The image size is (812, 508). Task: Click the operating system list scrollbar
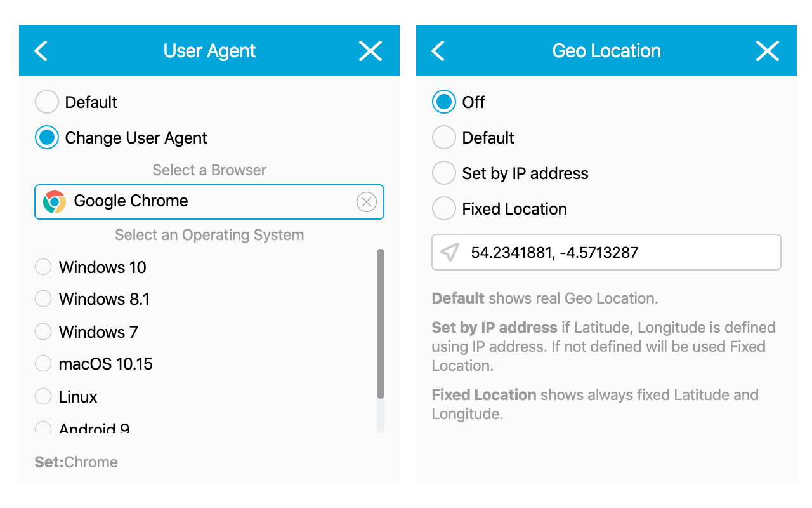[381, 324]
